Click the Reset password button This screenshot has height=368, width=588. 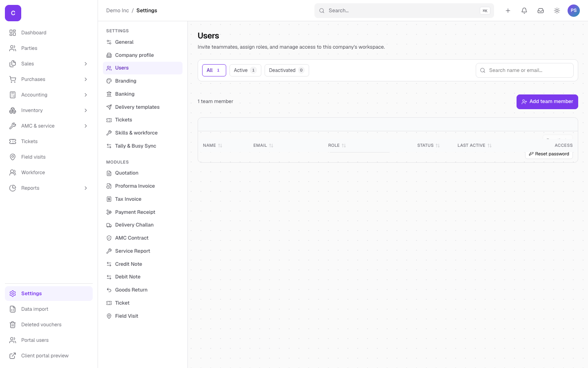tap(549, 154)
